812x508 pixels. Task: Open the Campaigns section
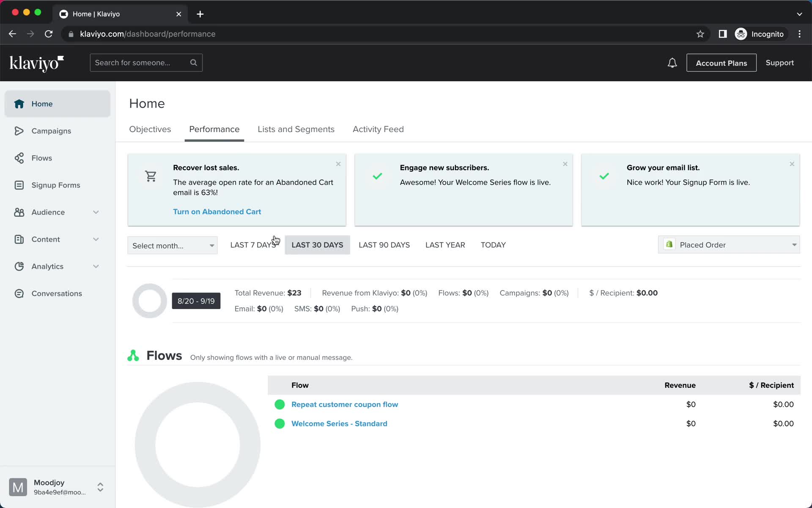point(51,130)
